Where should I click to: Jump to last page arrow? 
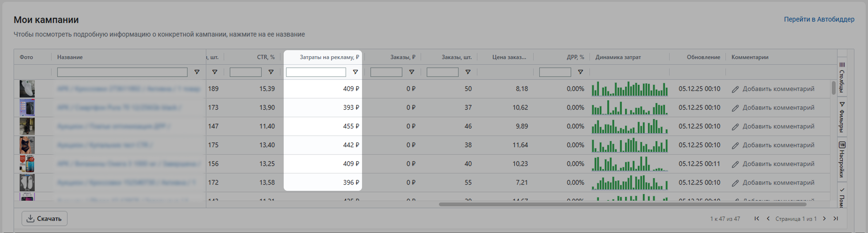tap(836, 218)
